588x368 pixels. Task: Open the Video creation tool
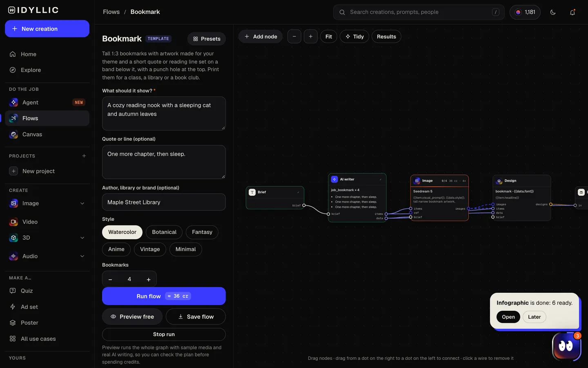(47, 222)
